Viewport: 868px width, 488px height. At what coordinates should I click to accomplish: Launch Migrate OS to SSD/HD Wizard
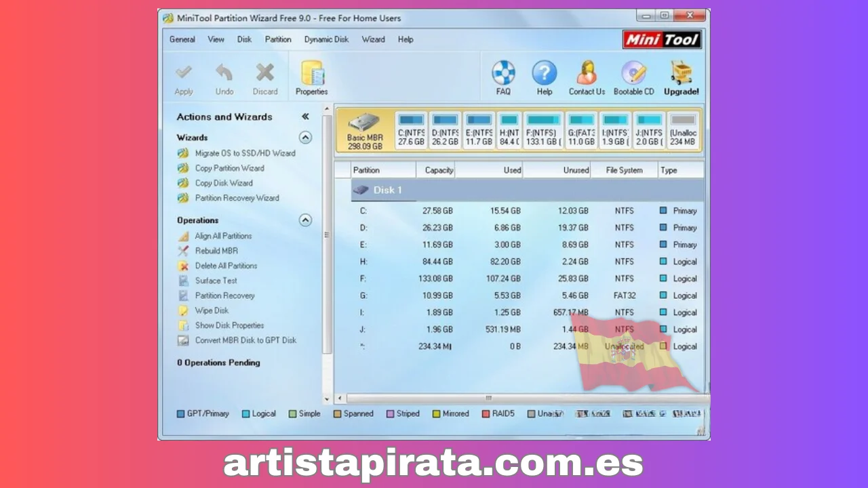(245, 153)
